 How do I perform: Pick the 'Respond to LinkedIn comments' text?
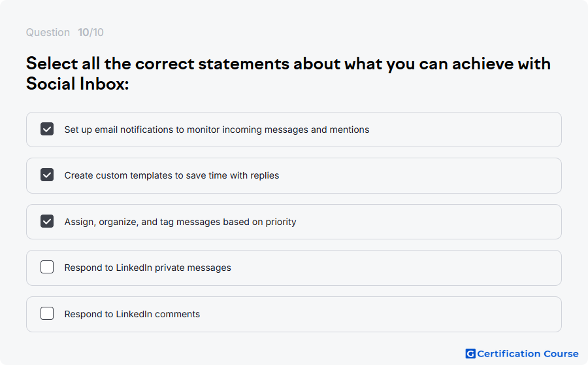point(132,314)
